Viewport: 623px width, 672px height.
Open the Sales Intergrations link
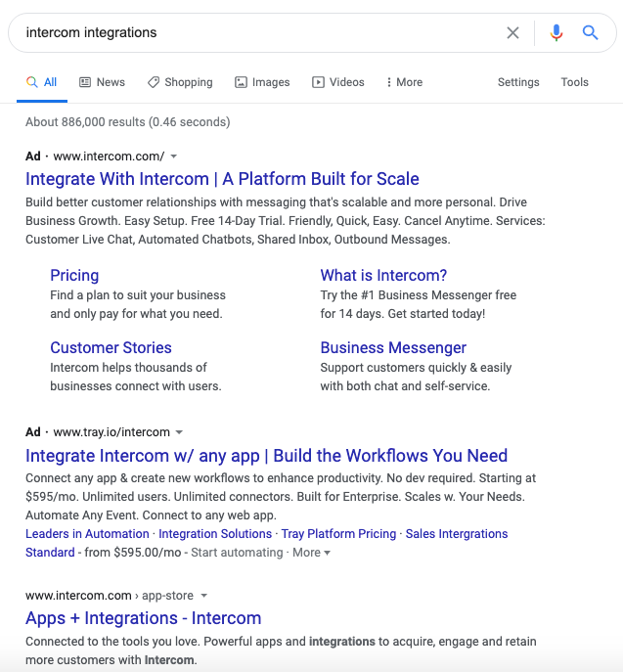pos(457,533)
